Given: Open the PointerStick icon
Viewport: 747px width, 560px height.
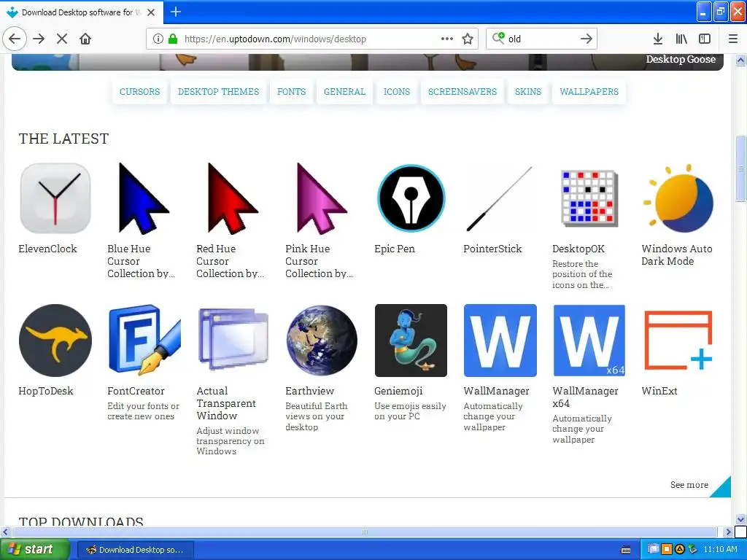Looking at the screenshot, I should (x=499, y=198).
